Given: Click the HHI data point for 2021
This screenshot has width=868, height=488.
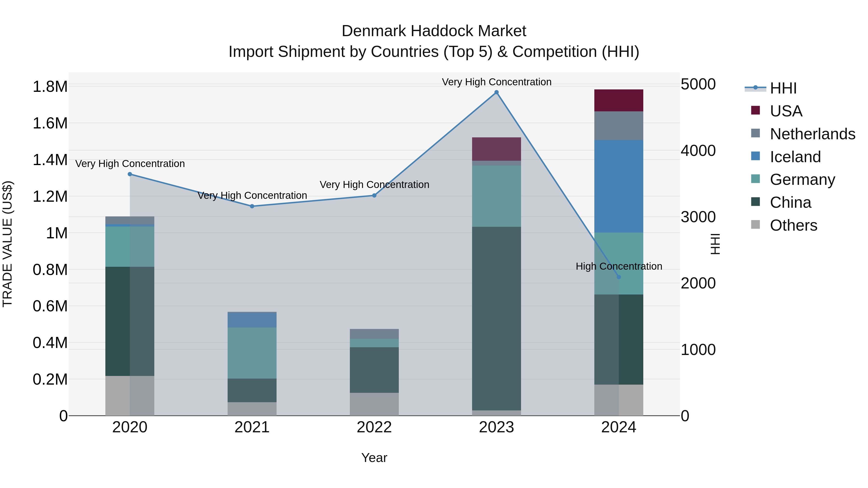Looking at the screenshot, I should (252, 206).
